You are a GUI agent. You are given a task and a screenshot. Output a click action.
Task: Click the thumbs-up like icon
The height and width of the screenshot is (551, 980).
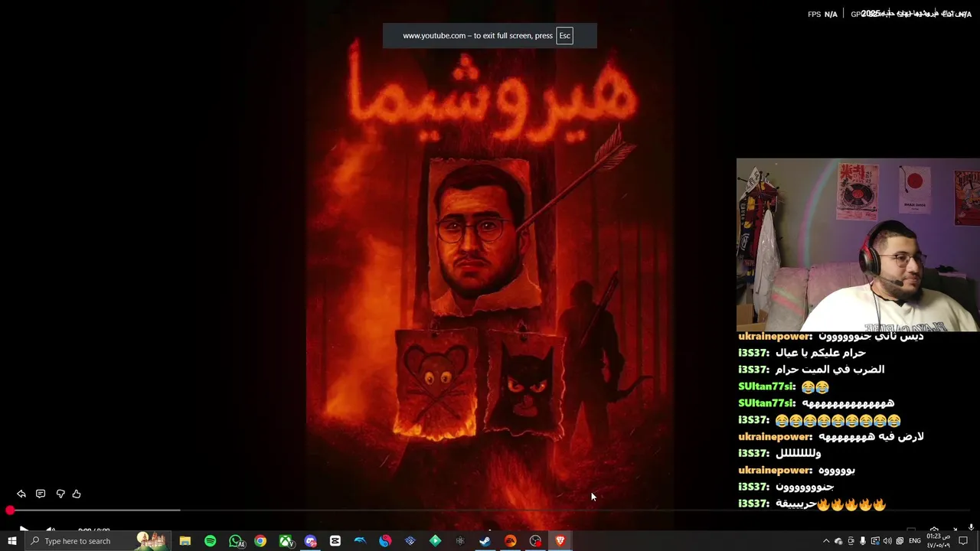tap(77, 494)
